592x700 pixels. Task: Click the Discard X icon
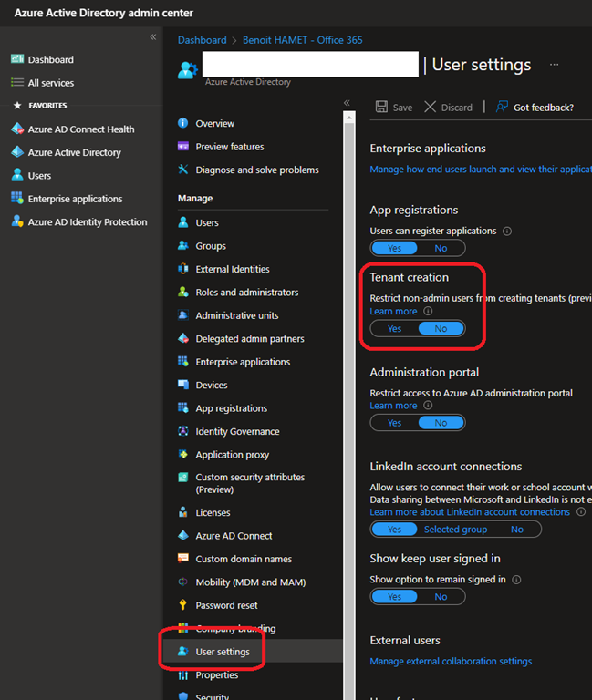coord(431,107)
